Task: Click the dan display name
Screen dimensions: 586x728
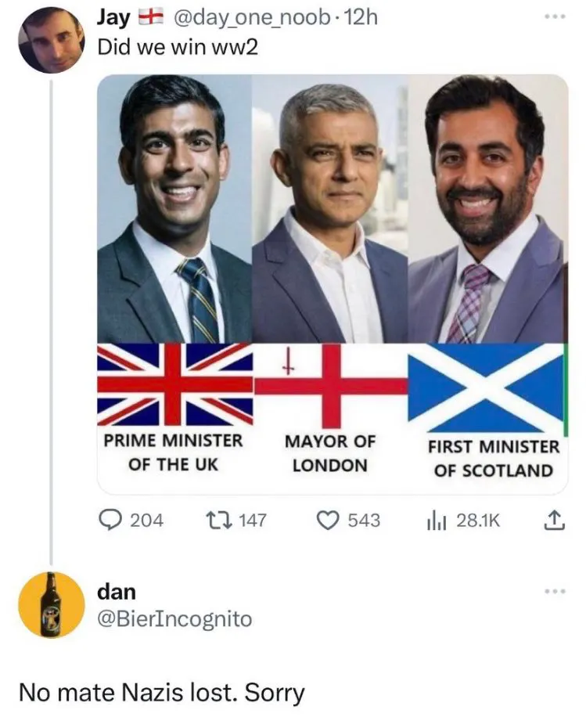Action: (116, 591)
